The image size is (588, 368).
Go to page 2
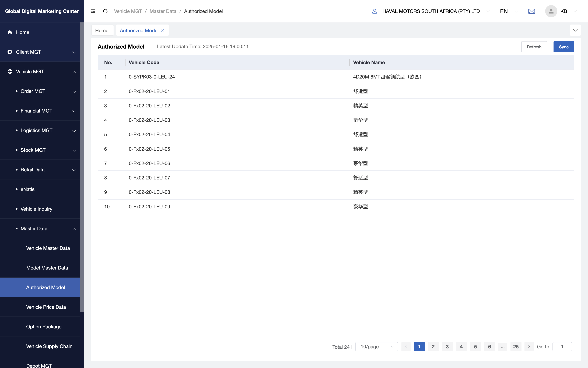coord(433,347)
